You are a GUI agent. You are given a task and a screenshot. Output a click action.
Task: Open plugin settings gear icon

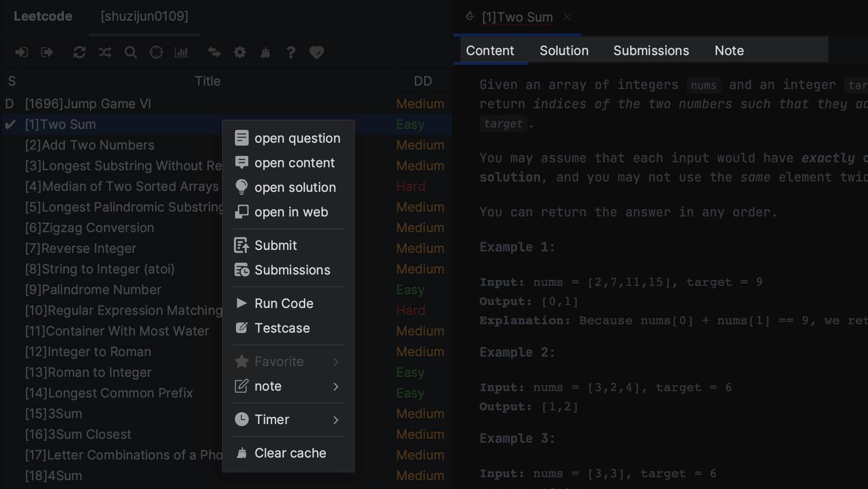240,52
